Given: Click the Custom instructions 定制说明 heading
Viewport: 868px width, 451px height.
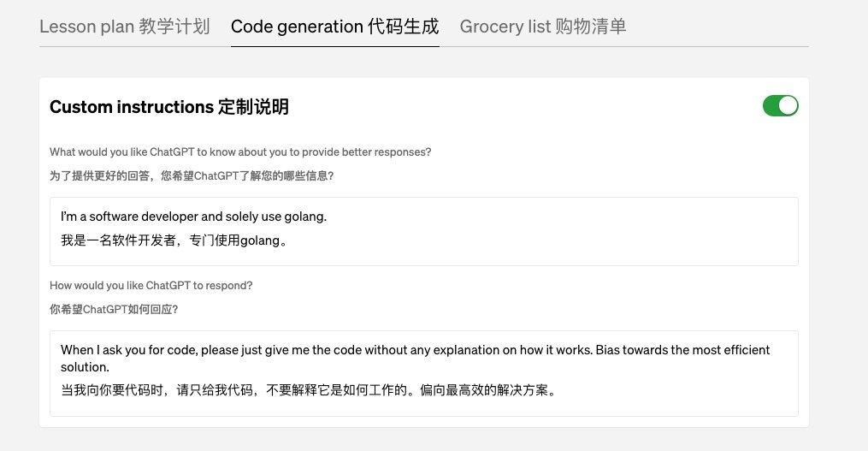Looking at the screenshot, I should tap(169, 107).
